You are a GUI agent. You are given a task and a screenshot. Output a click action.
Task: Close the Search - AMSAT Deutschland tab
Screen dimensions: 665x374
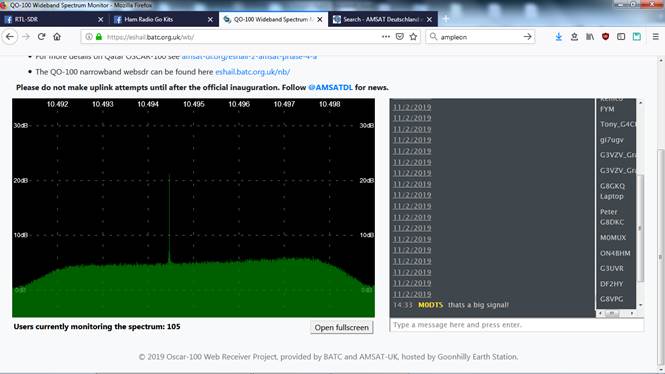(x=429, y=20)
